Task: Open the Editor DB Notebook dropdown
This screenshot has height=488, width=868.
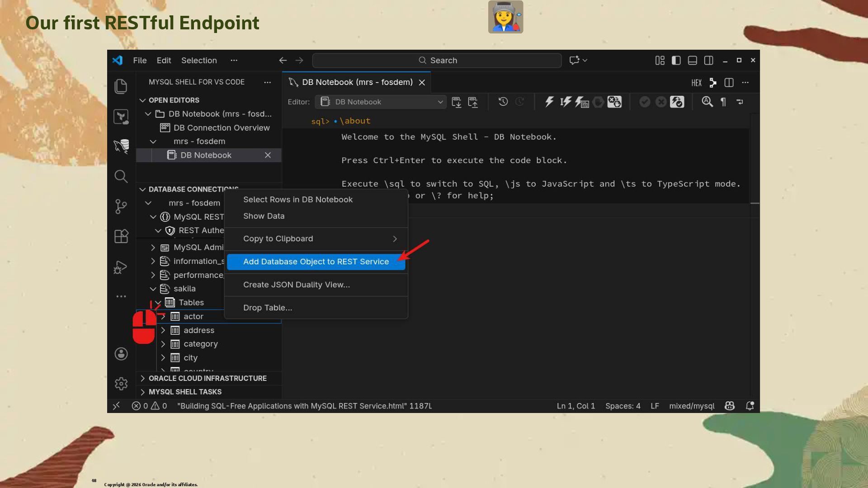Action: click(381, 102)
